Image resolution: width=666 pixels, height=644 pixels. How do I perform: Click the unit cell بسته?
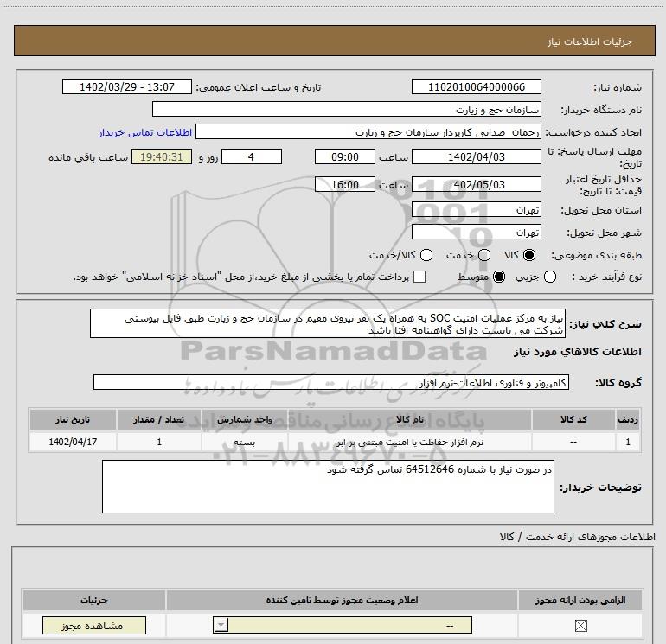pos(245,443)
